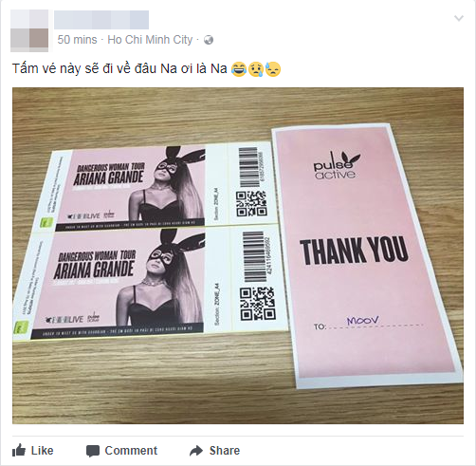Open the Ariana Grande tickets photo
This screenshot has width=476, height=466.
(238, 255)
